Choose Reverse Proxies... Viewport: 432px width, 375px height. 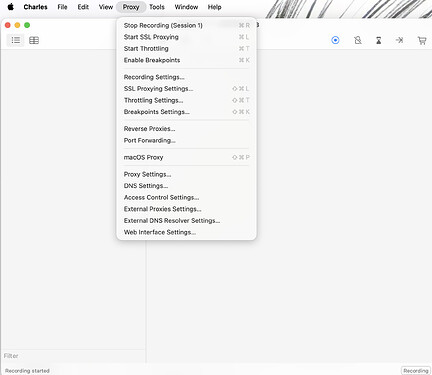click(x=187, y=129)
